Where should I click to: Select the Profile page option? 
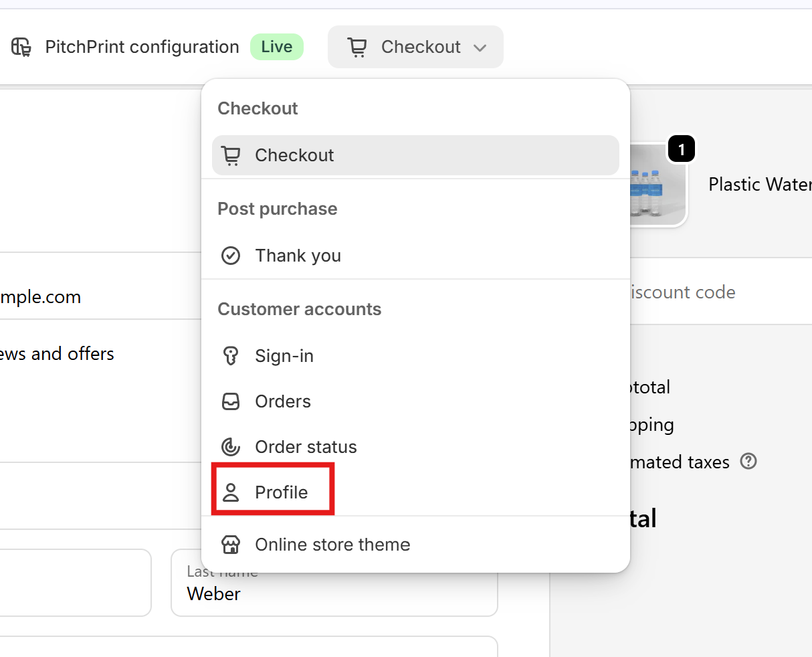[x=415, y=492]
